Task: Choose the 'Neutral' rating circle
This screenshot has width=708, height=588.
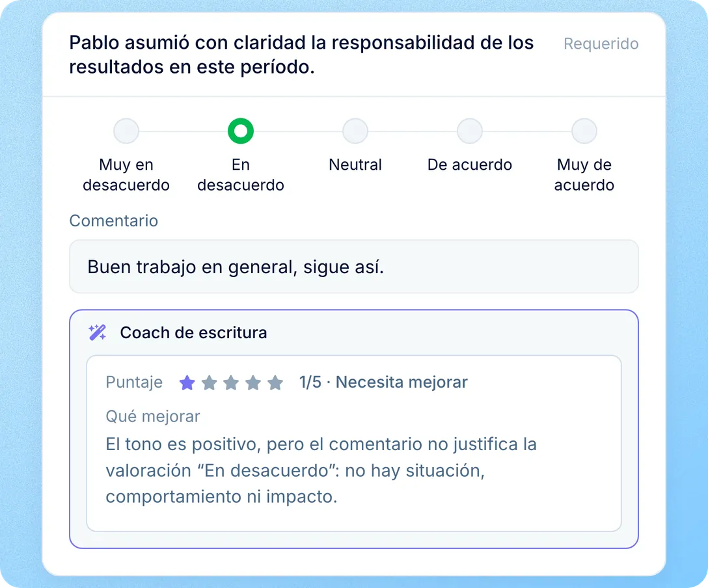Action: pos(355,131)
